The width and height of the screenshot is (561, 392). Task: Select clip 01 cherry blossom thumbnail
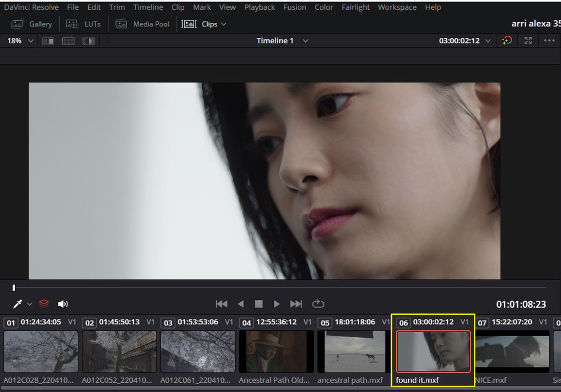(x=41, y=352)
